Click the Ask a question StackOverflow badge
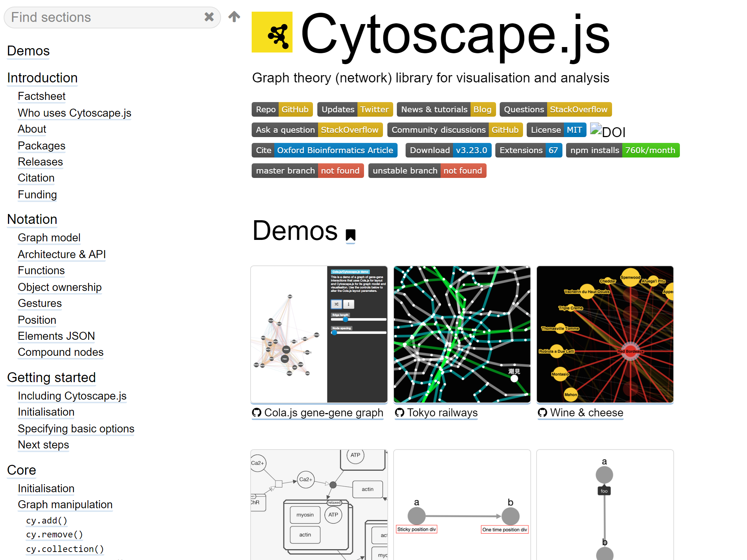747x560 pixels. tap(317, 130)
